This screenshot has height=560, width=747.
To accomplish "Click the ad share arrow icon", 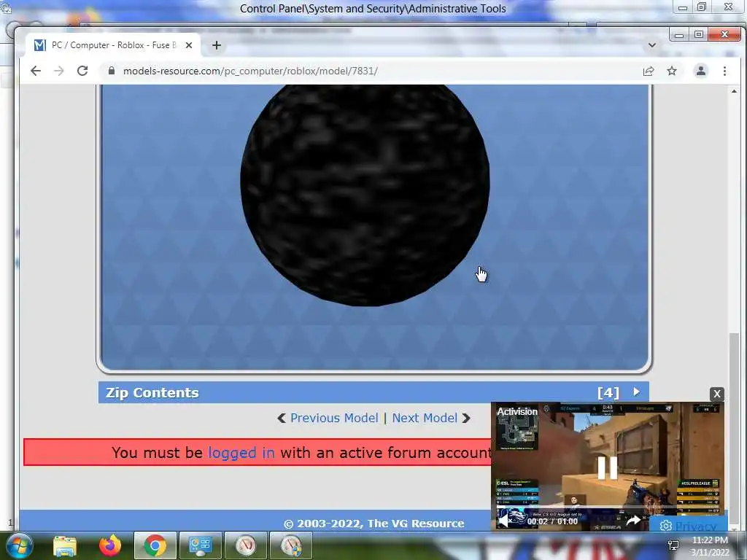I will tap(633, 521).
